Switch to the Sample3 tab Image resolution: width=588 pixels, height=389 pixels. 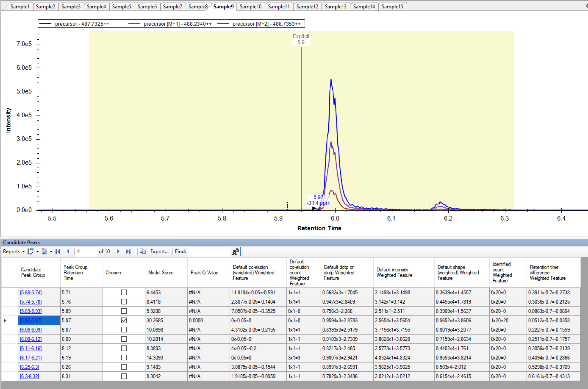click(71, 6)
